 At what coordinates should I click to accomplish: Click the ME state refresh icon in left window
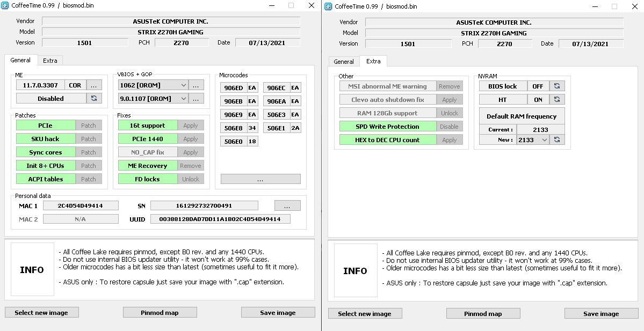point(94,98)
